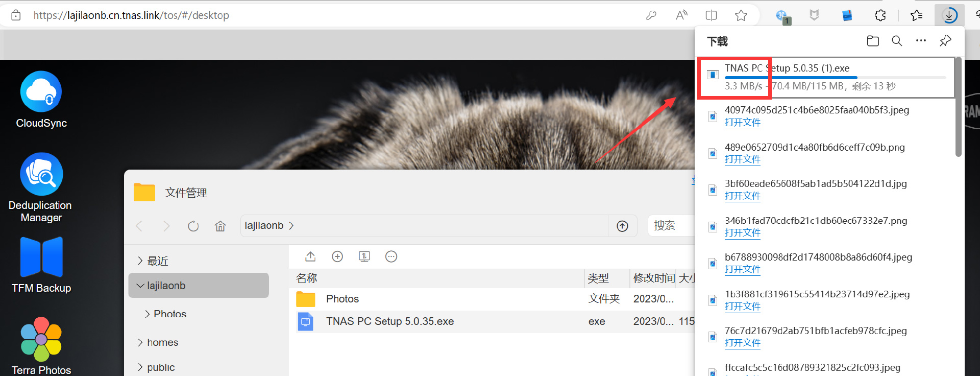980x376 pixels.
Task: Expand the Photos subfolder in the tree
Action: (x=148, y=314)
